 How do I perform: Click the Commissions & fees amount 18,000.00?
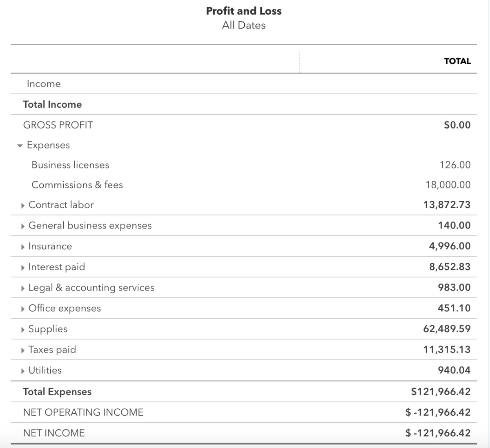(x=448, y=185)
